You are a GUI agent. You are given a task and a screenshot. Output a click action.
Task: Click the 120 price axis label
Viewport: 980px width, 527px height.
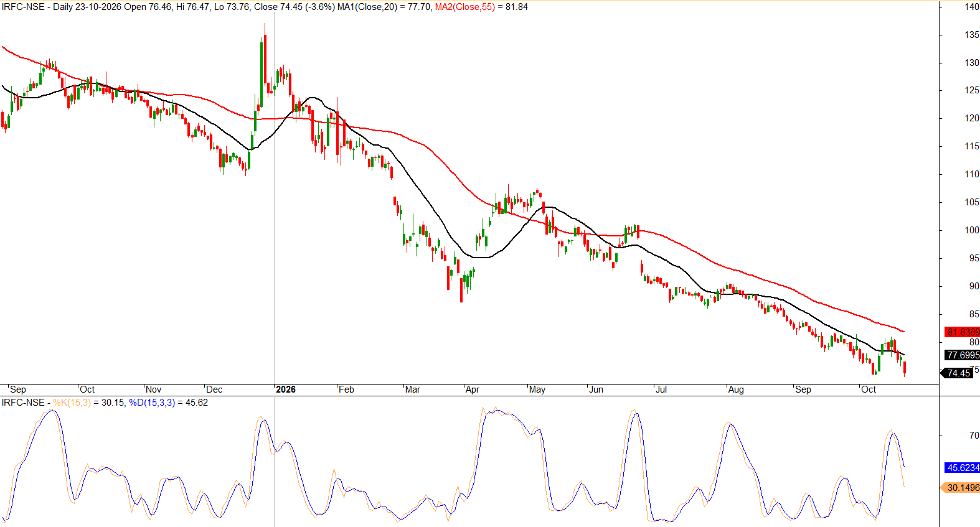pos(972,118)
